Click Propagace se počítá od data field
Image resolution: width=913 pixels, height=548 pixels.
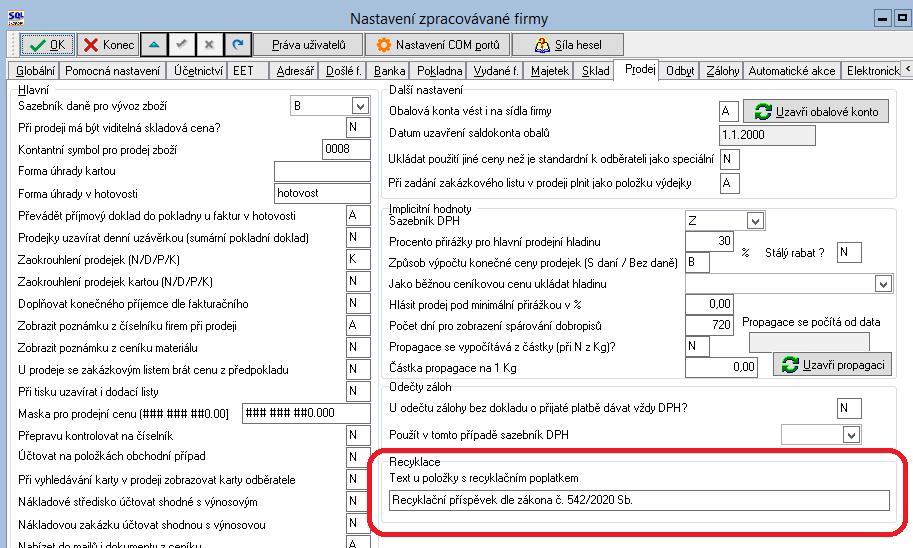(x=809, y=342)
